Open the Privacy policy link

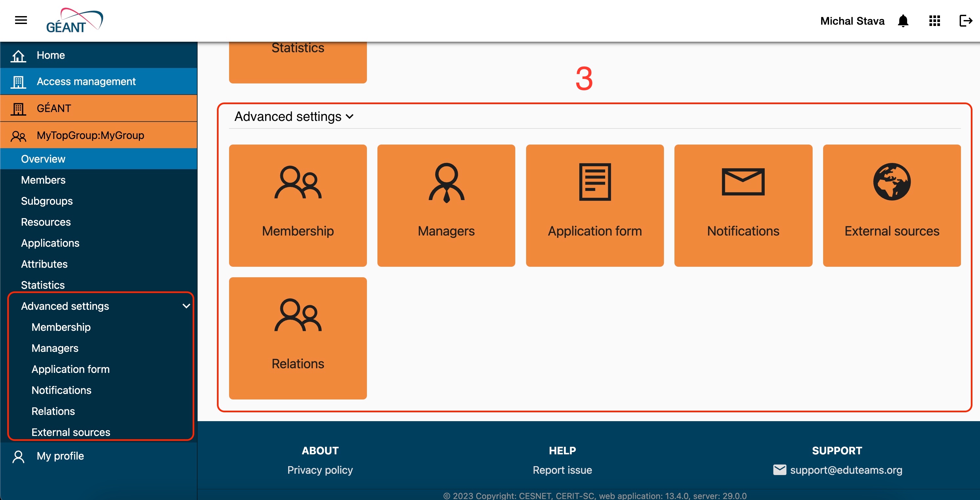[320, 470]
